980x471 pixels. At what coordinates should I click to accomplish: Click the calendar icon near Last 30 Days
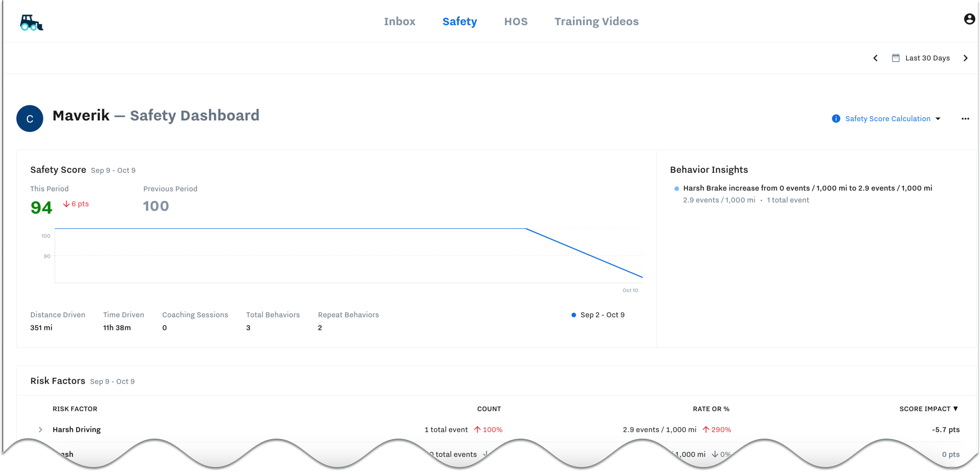tap(895, 57)
